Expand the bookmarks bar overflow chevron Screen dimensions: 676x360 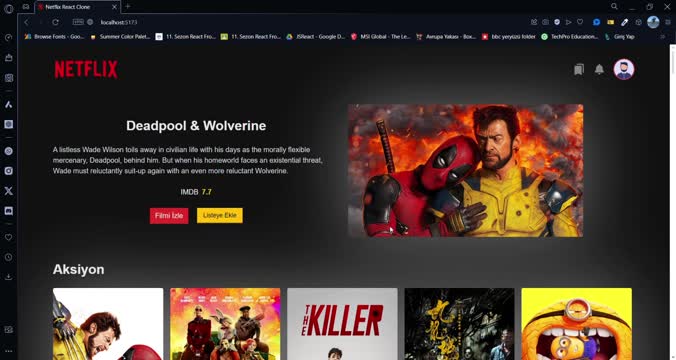click(663, 37)
